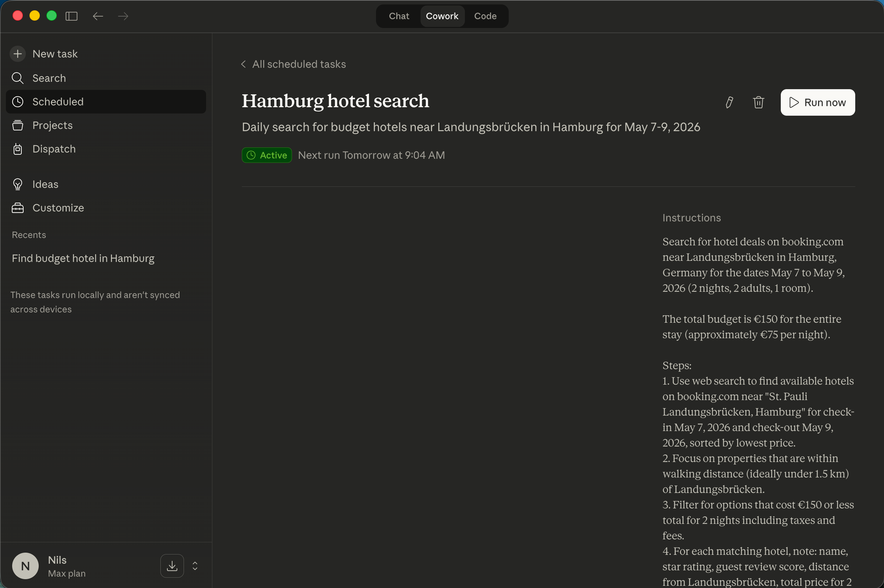The width and height of the screenshot is (884, 588).
Task: Select Scheduled in the sidebar
Action: coord(106,102)
